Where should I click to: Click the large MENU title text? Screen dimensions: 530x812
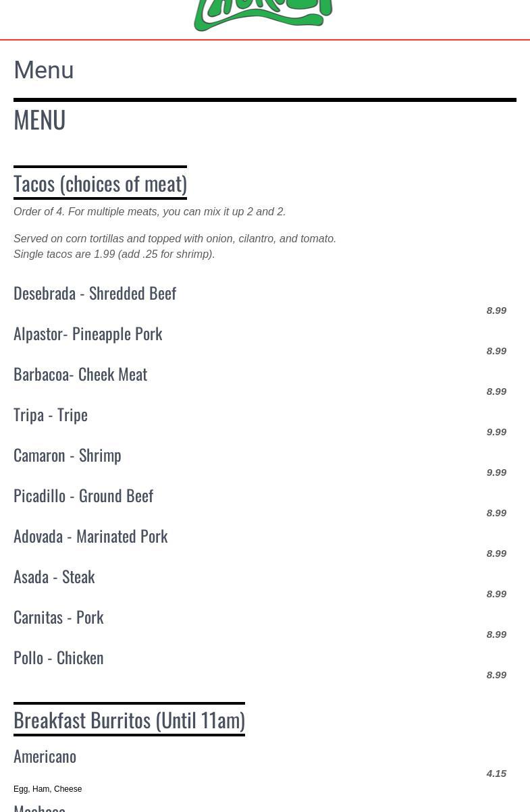click(x=40, y=119)
